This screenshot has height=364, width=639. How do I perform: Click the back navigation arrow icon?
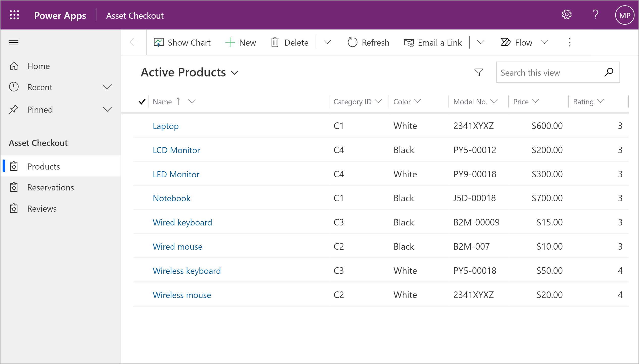point(134,42)
